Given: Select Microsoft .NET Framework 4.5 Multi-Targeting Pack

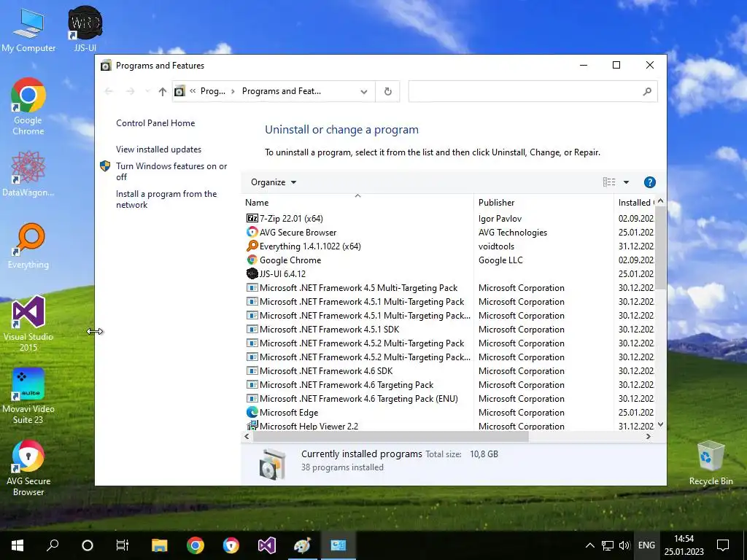Looking at the screenshot, I should 448,287.
